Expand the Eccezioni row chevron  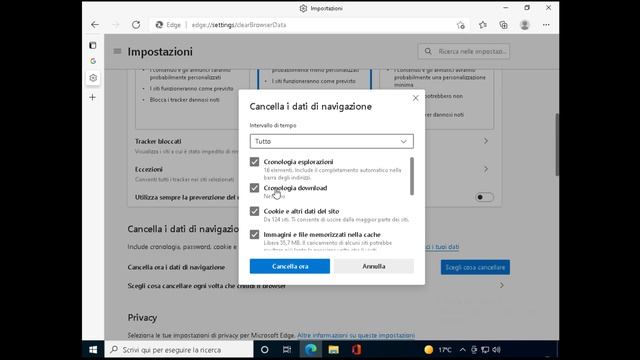486,169
